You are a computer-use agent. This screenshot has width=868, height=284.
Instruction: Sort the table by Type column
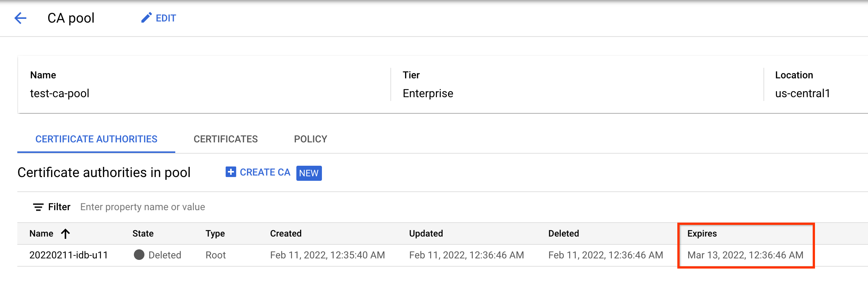coord(215,234)
